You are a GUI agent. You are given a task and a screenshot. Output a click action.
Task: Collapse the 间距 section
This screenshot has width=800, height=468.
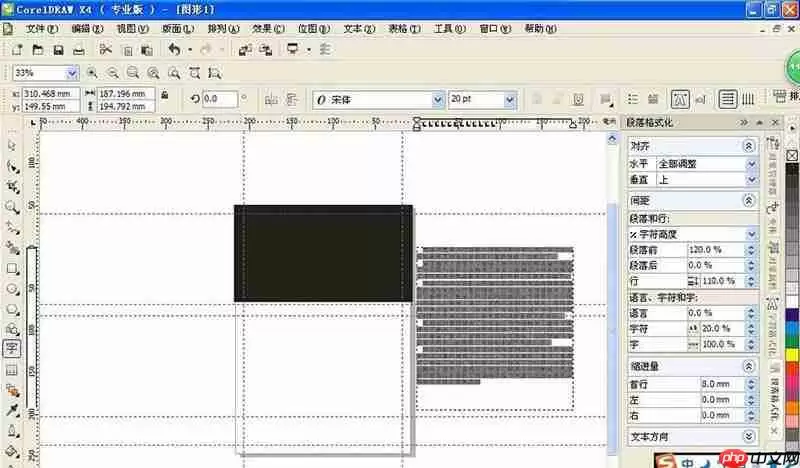point(748,201)
